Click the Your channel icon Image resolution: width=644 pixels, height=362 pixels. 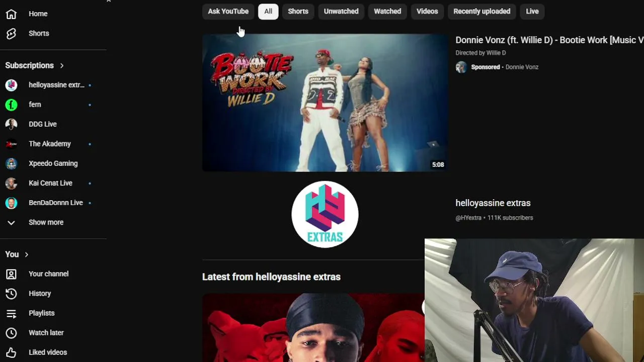tap(11, 274)
